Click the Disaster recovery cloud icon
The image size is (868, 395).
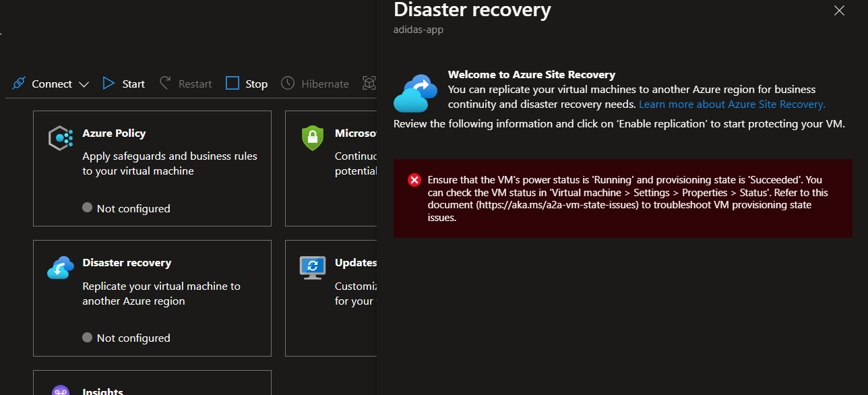tap(60, 268)
